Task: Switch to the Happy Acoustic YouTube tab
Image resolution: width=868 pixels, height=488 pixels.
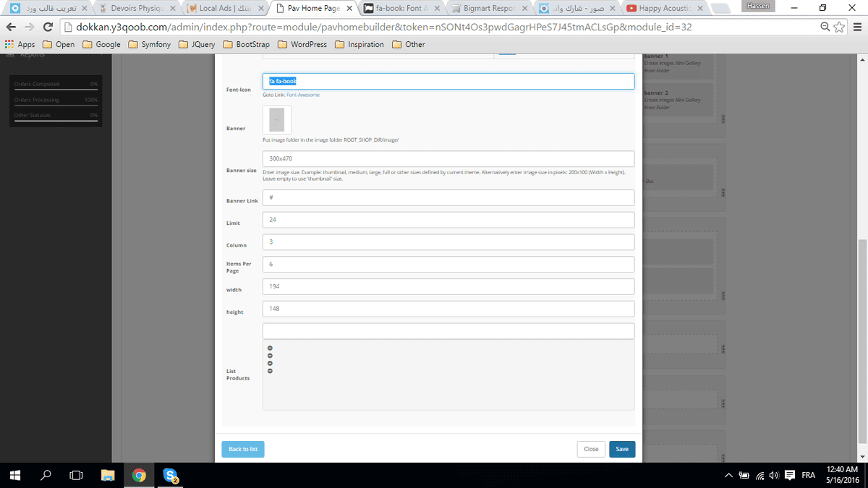Action: [x=663, y=9]
